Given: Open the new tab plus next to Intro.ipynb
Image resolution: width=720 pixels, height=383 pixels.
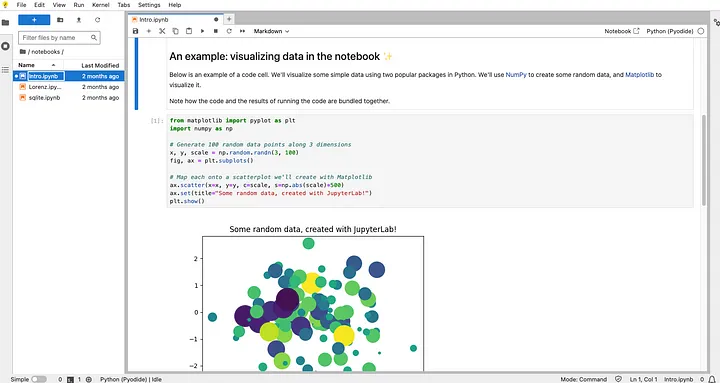Looking at the screenshot, I should (x=229, y=19).
